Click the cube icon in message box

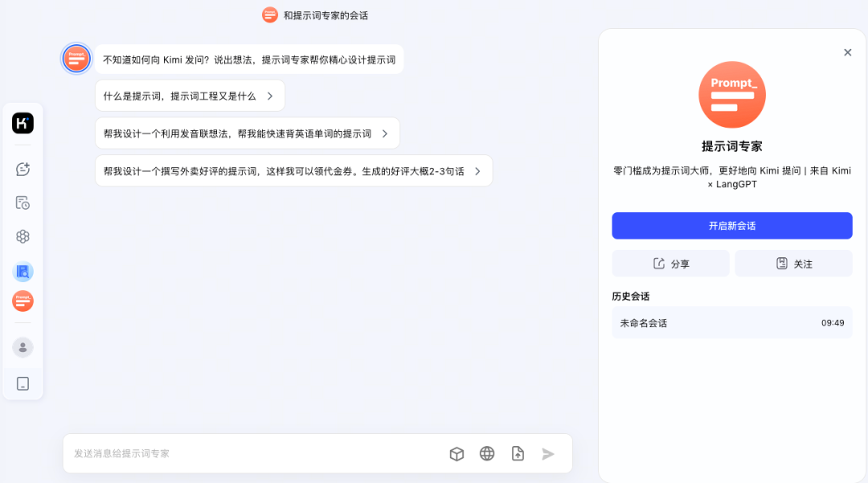point(457,454)
